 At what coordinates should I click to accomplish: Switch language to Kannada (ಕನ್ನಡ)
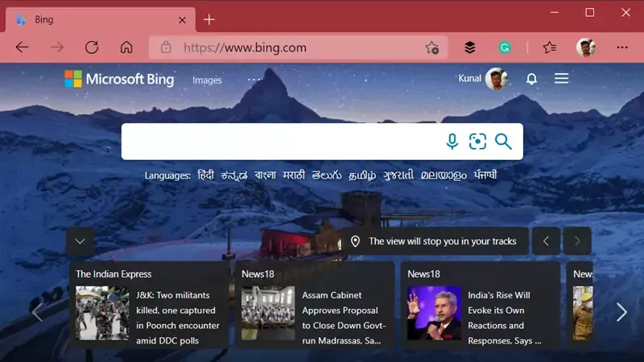pos(234,175)
